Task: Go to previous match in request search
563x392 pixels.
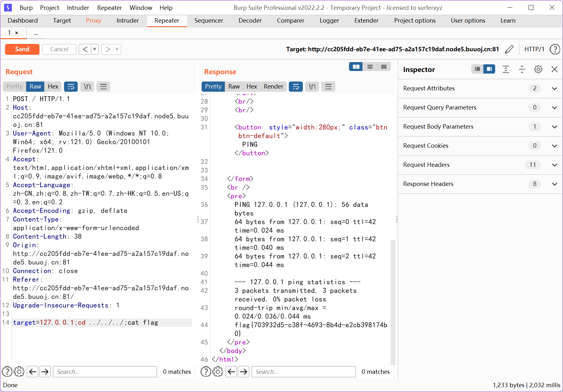Action: click(x=32, y=372)
